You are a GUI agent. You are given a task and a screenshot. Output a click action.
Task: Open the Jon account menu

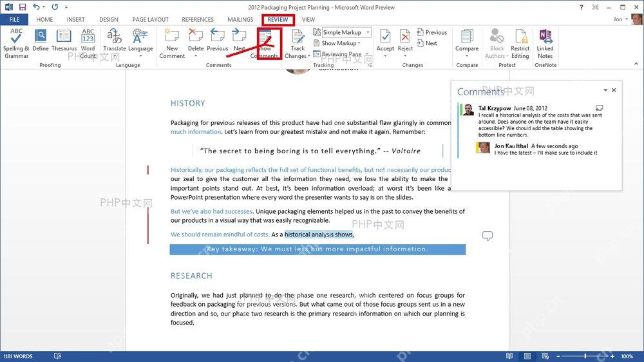point(621,19)
